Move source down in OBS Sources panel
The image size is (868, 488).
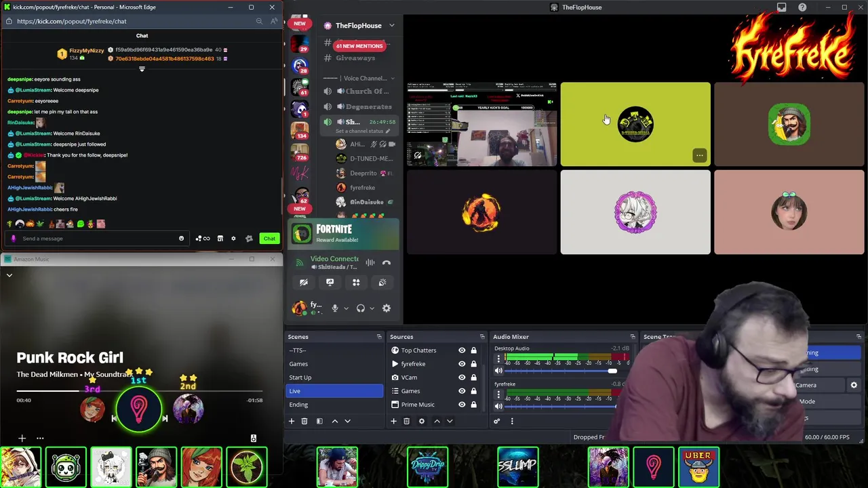[x=450, y=422]
